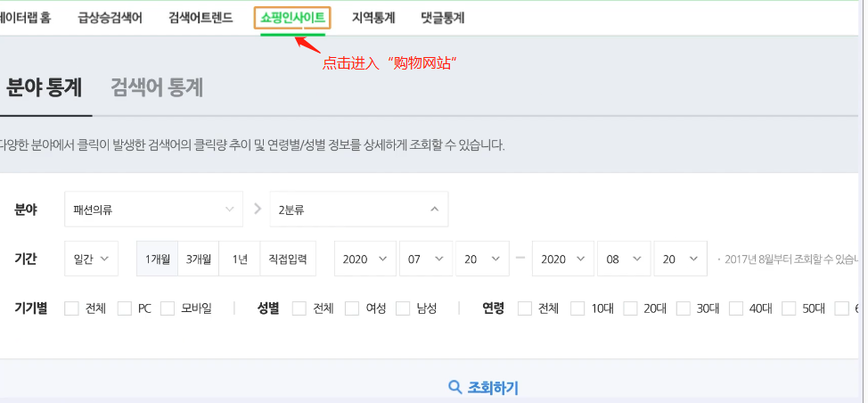Image resolution: width=868 pixels, height=403 pixels.
Task: Choose 직접입력 custom period
Action: 288,259
